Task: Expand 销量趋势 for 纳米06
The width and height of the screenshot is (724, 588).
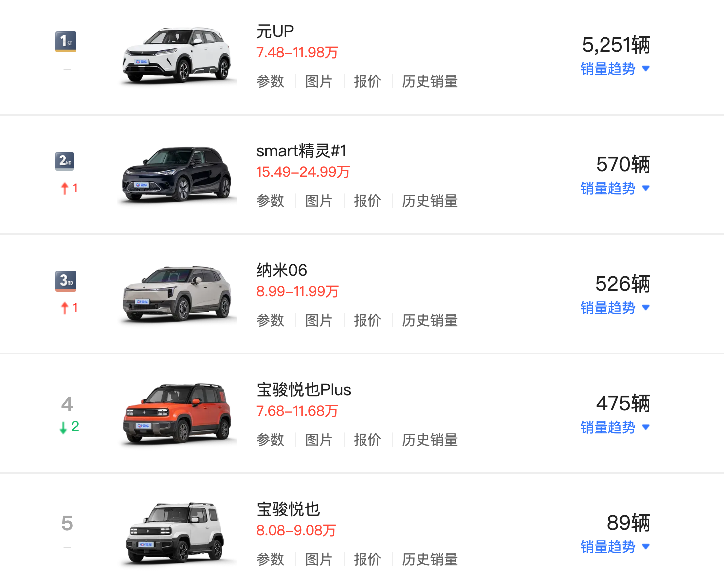Action: [614, 308]
